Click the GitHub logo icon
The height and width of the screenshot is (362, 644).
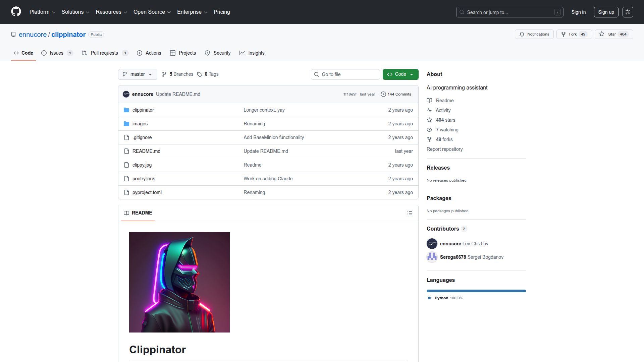16,12
